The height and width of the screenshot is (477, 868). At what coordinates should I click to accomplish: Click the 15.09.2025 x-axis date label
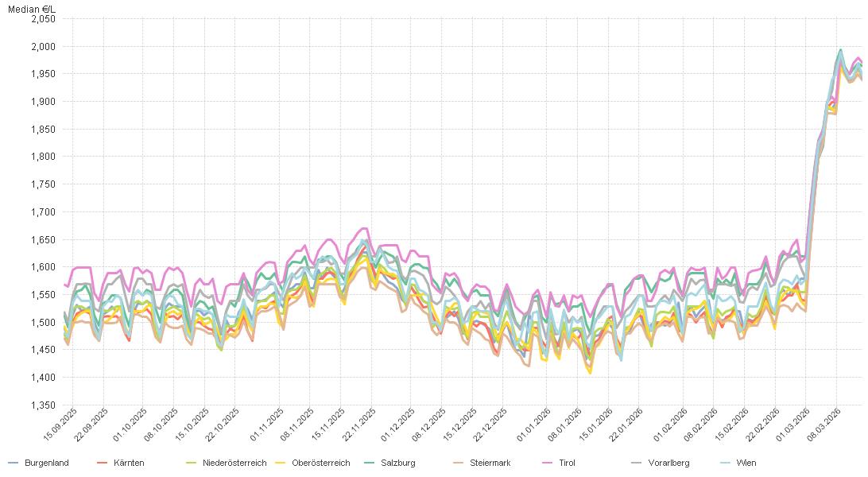point(60,425)
